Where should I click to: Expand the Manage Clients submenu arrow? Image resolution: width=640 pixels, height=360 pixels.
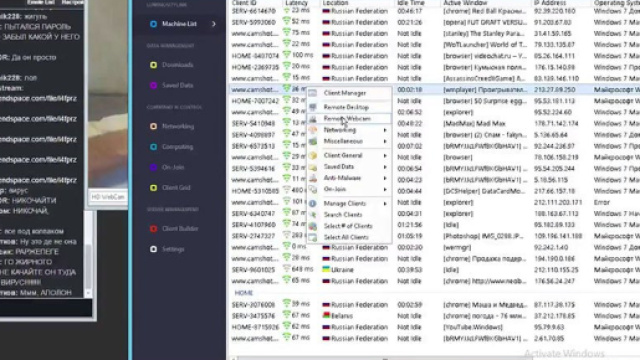click(x=385, y=203)
